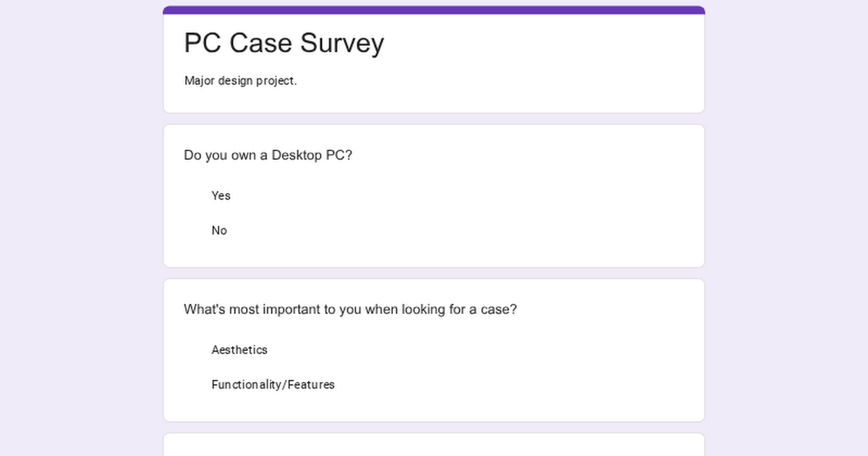This screenshot has height=456, width=868.
Task: Click the "PC Case Survey" form title
Action: (284, 43)
